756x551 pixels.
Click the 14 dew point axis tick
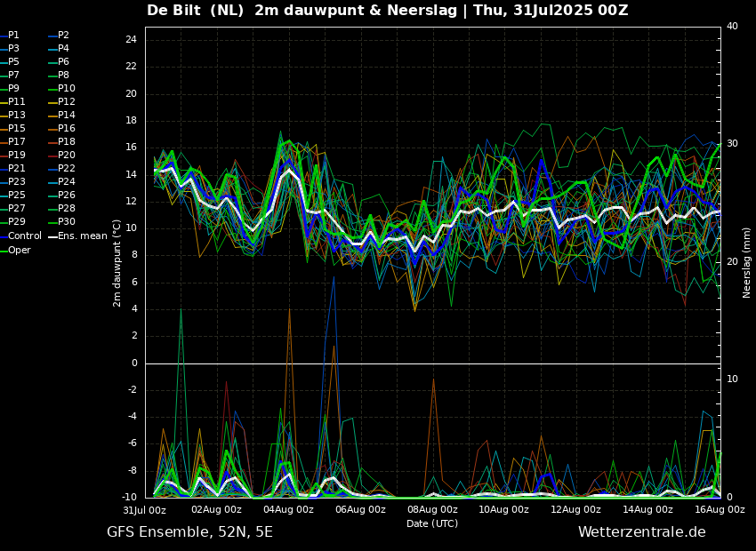131,175
